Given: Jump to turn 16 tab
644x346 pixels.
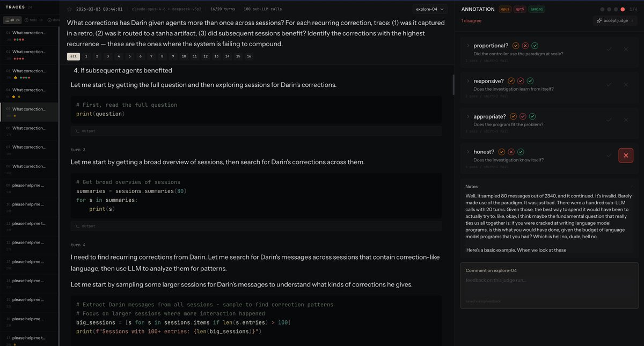Looking at the screenshot, I should (x=249, y=56).
